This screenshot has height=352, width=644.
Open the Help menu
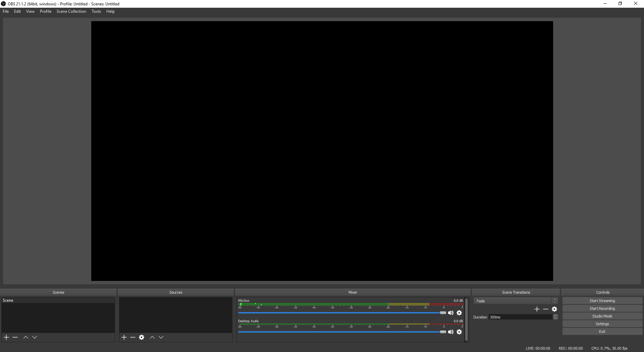(x=110, y=11)
